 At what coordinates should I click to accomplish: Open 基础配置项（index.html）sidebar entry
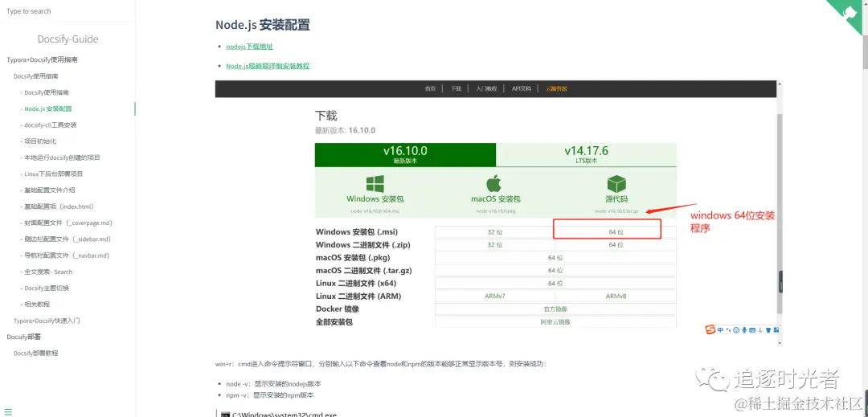coord(59,206)
